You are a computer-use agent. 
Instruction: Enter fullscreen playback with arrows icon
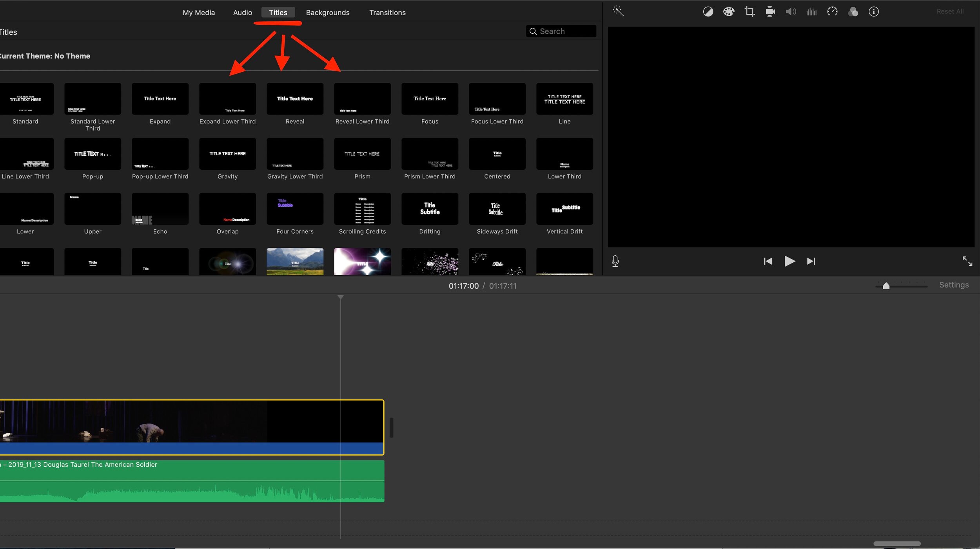[x=967, y=261]
